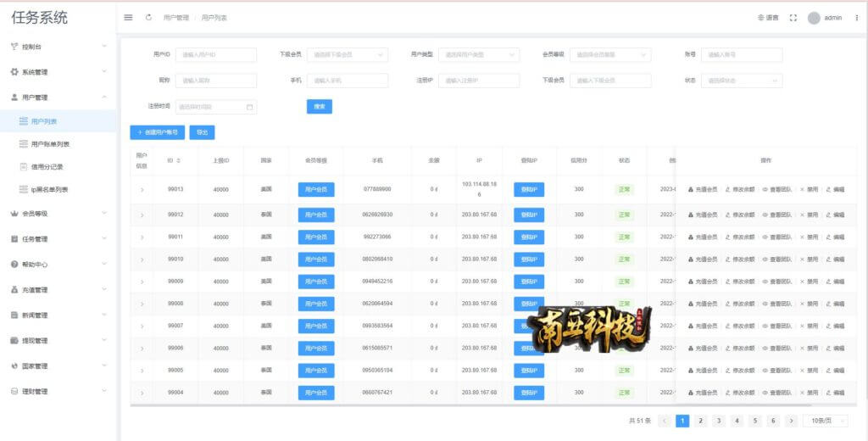868x441 pixels.
Task: Click the 新闻管理 menu icon
Action: pos(14,315)
